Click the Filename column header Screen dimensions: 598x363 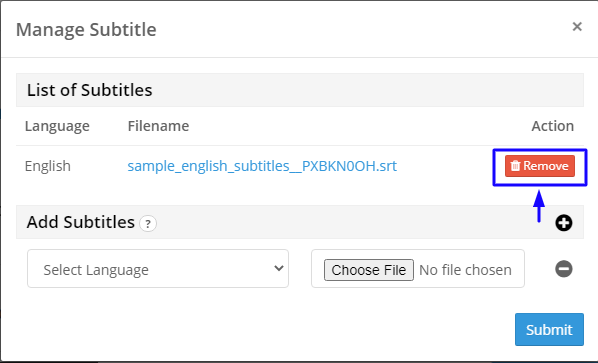pos(158,126)
